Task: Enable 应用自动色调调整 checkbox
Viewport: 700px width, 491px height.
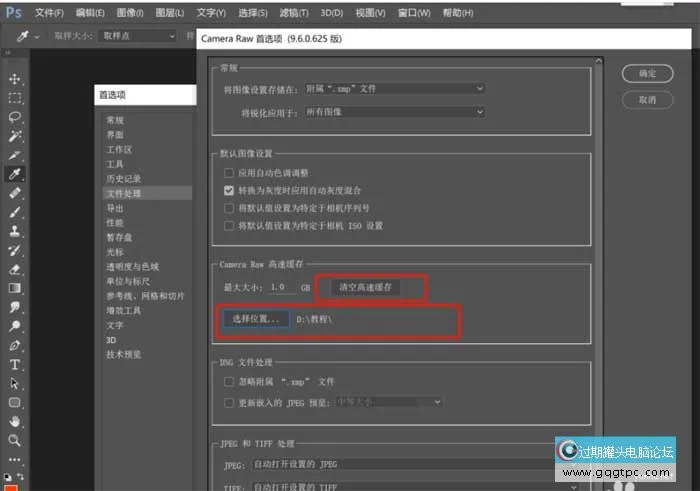Action: [230, 173]
